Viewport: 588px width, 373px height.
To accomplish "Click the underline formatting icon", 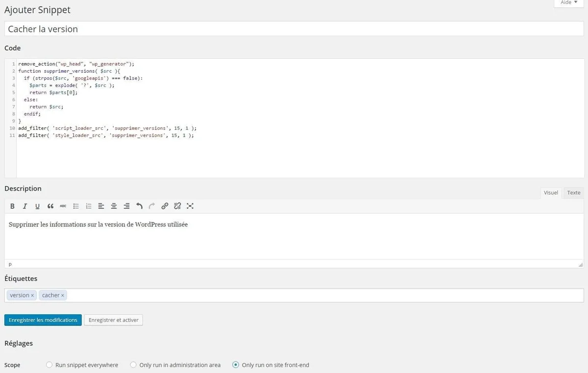I will [x=38, y=206].
